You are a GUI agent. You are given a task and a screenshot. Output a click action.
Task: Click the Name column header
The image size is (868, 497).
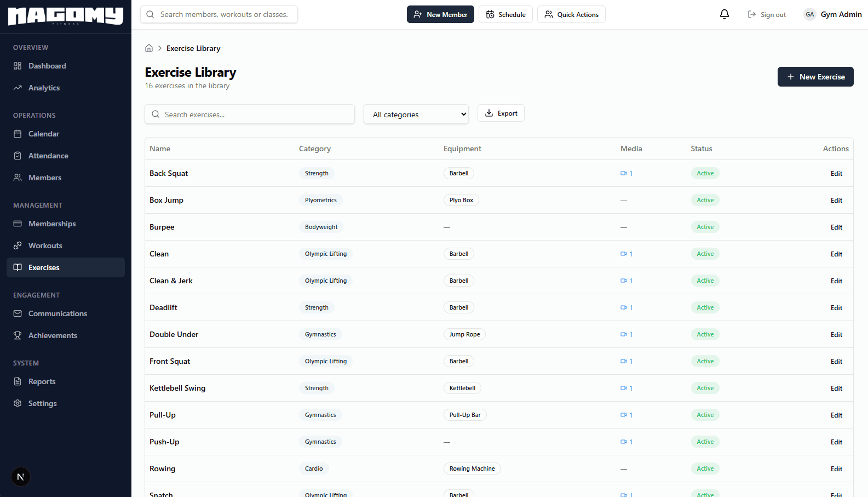pyautogui.click(x=160, y=148)
